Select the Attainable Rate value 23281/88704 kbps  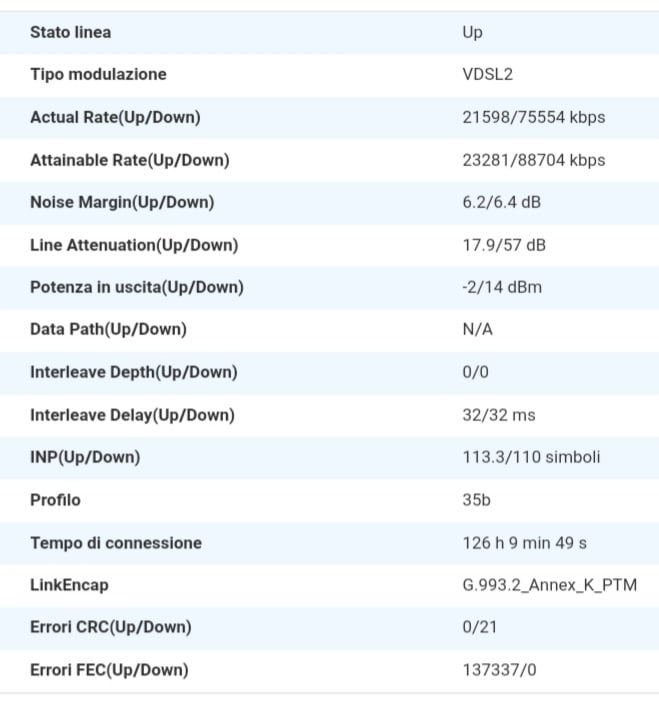click(534, 160)
